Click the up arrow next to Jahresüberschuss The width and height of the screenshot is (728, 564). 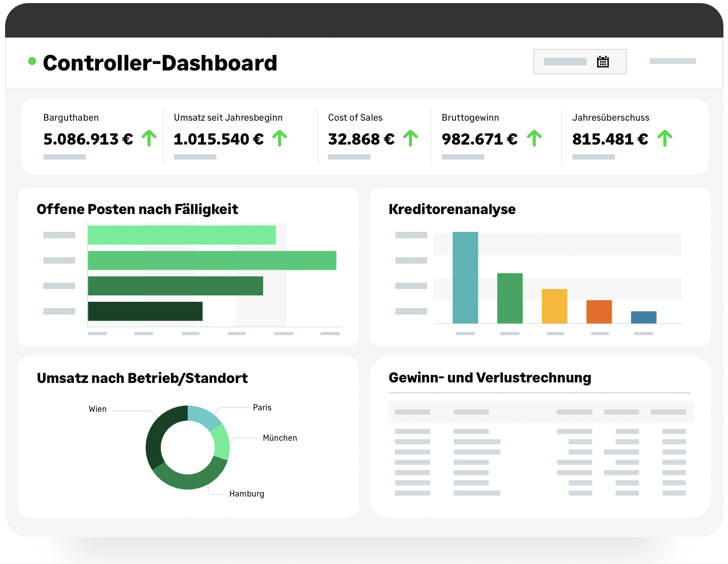click(665, 138)
